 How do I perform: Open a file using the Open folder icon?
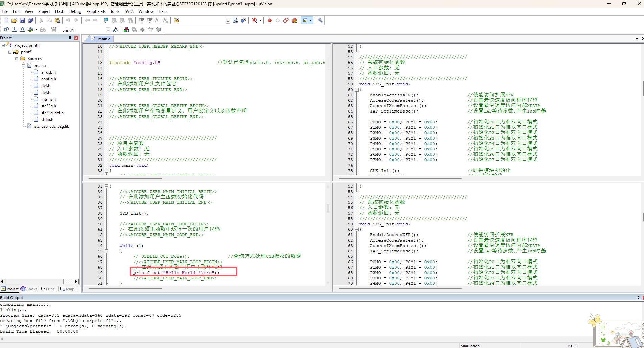pyautogui.click(x=14, y=20)
